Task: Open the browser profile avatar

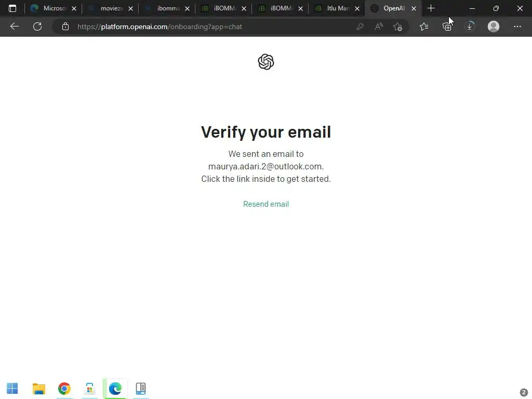Action: point(494,26)
